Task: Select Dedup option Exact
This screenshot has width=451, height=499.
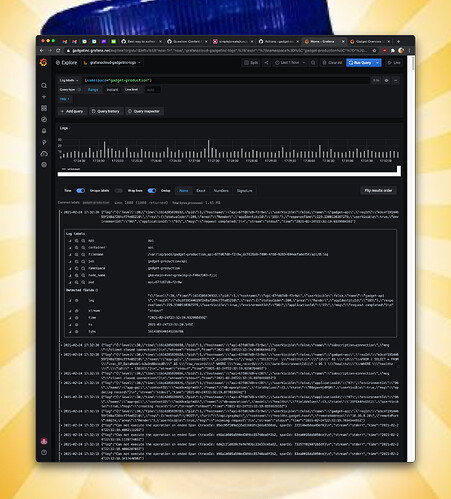Action: (201, 191)
